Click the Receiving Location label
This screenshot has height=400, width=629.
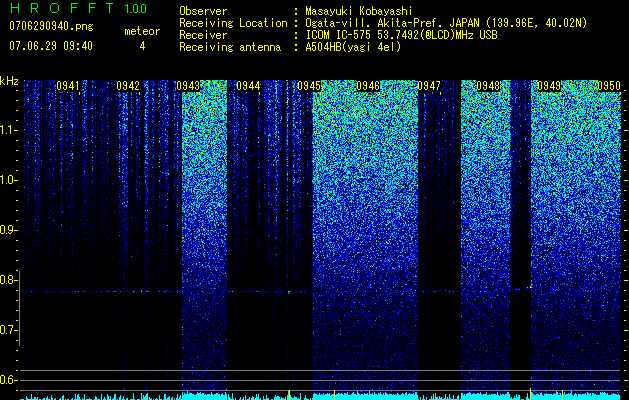pos(233,23)
